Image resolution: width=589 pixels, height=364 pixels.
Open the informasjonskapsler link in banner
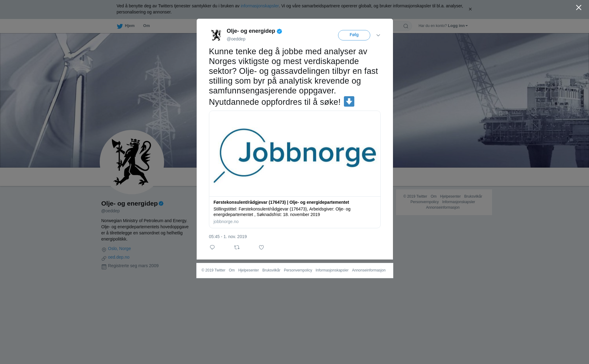260,6
